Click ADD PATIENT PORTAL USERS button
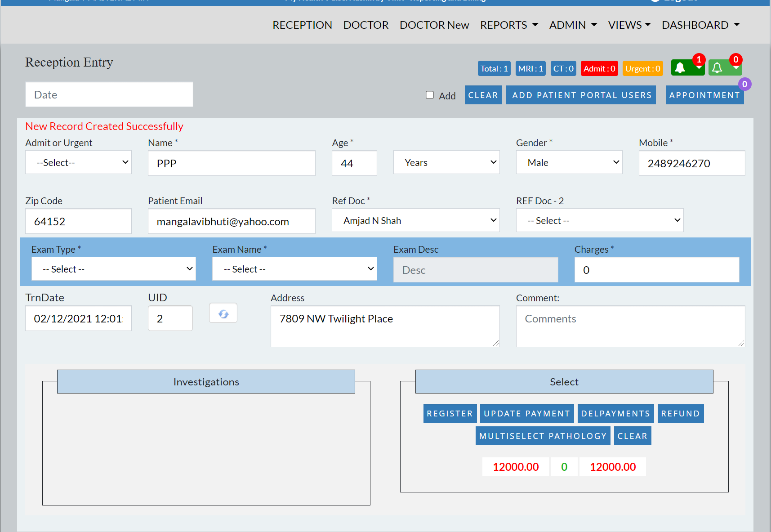The width and height of the screenshot is (771, 532). 581,95
